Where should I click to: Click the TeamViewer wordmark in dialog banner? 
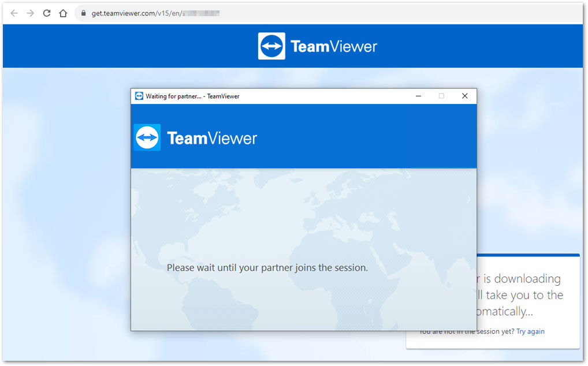pyautogui.click(x=212, y=138)
